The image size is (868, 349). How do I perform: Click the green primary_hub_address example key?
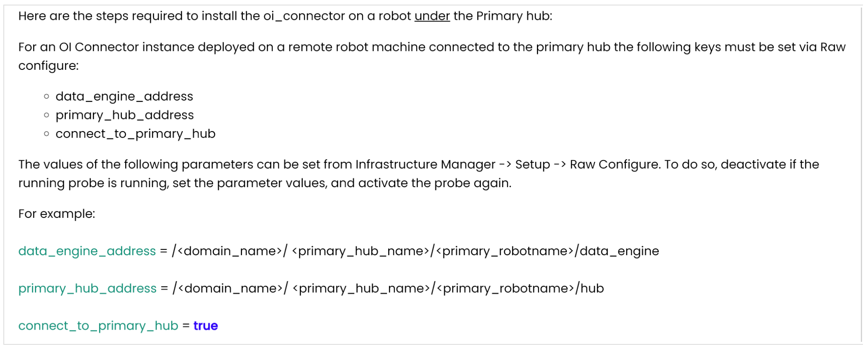coord(87,288)
